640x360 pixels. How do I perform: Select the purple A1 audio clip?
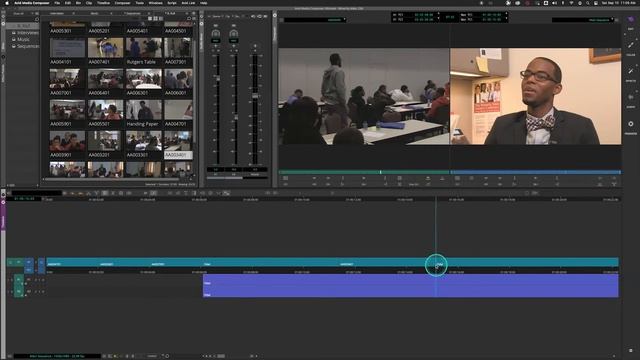(411, 280)
